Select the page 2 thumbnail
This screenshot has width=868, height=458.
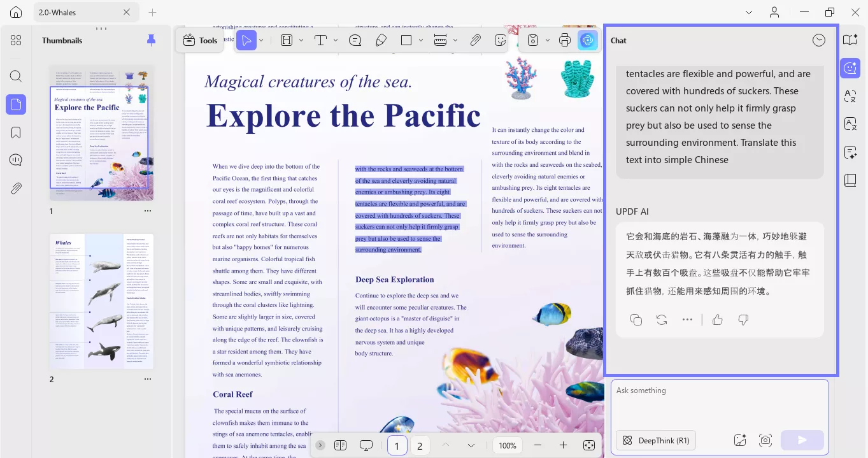click(102, 301)
